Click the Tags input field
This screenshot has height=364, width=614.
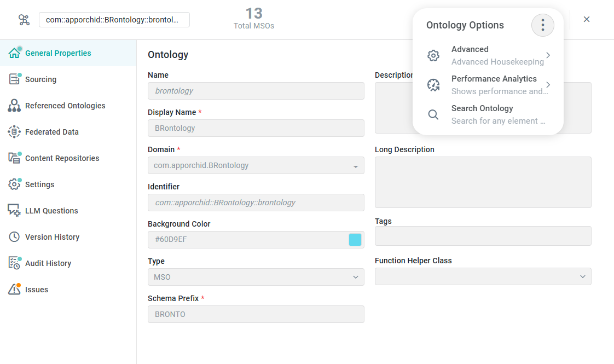coord(483,236)
